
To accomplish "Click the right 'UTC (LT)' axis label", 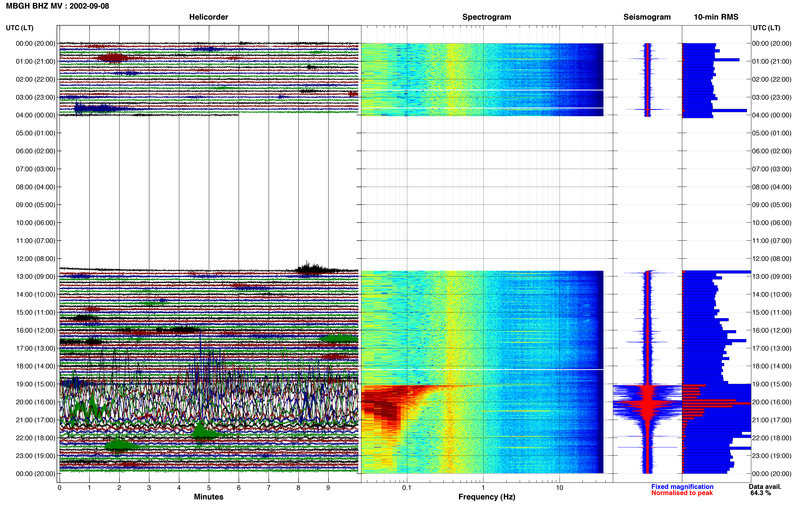I will [x=767, y=28].
